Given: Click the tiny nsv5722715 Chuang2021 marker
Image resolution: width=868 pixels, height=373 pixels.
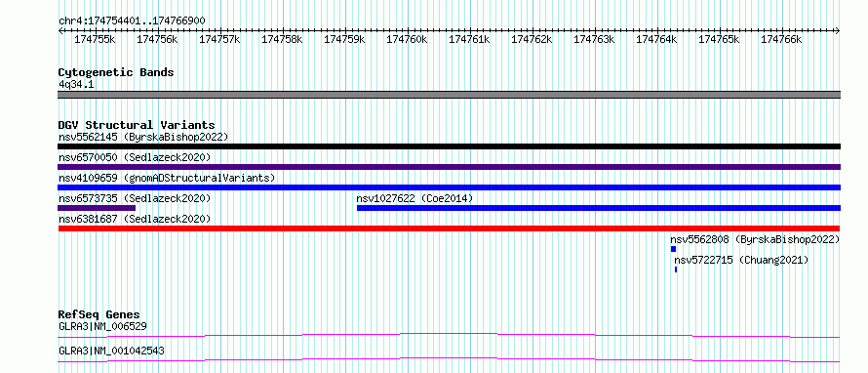Looking at the screenshot, I should 676,269.
